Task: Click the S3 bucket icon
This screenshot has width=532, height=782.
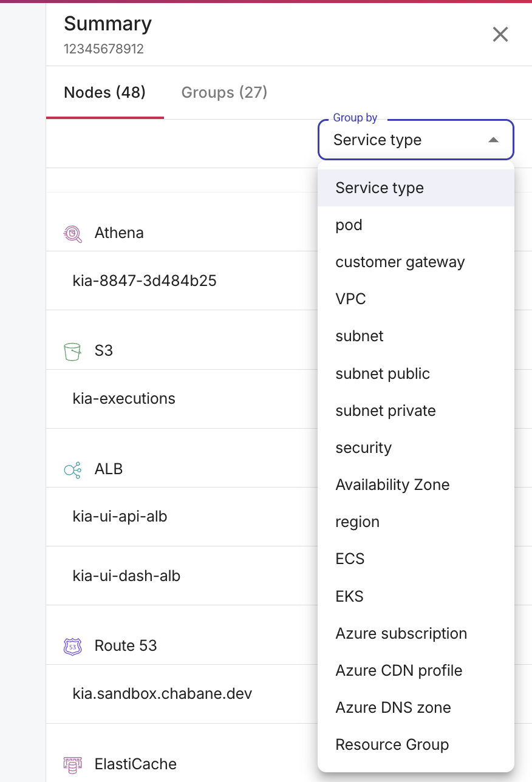Action: click(x=72, y=351)
